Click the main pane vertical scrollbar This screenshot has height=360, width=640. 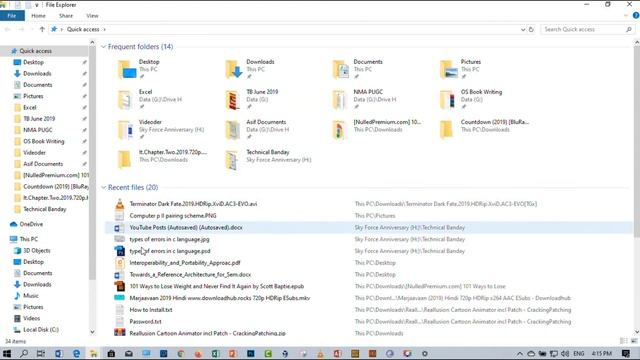[x=637, y=141]
